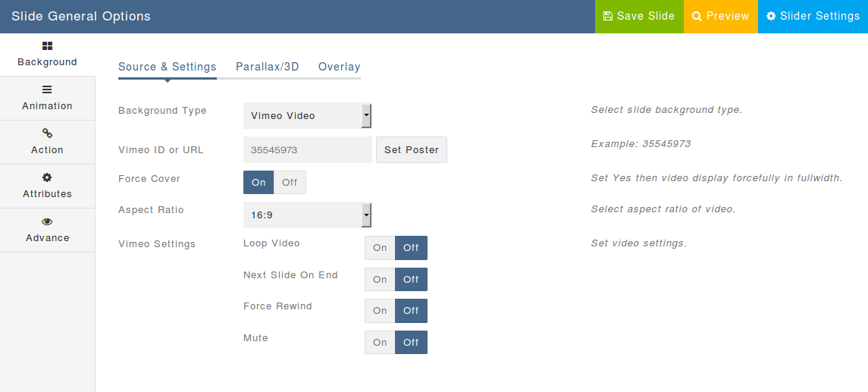This screenshot has width=868, height=392.
Task: Set Next Slide On End to On
Action: tap(380, 280)
